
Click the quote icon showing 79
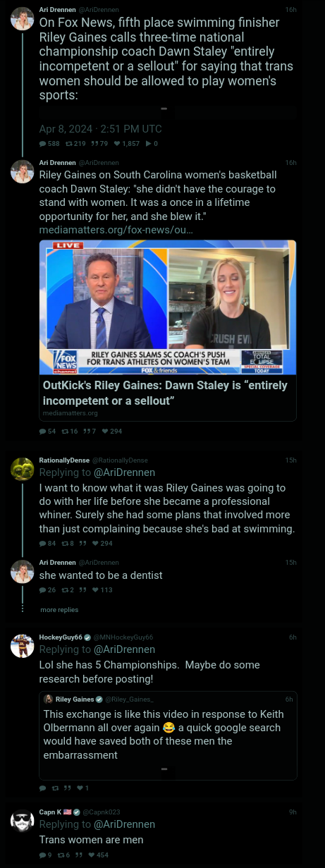pos(94,144)
